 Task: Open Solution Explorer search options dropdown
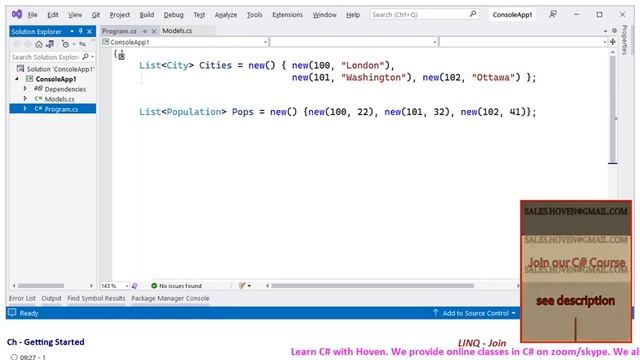pyautogui.click(x=93, y=57)
